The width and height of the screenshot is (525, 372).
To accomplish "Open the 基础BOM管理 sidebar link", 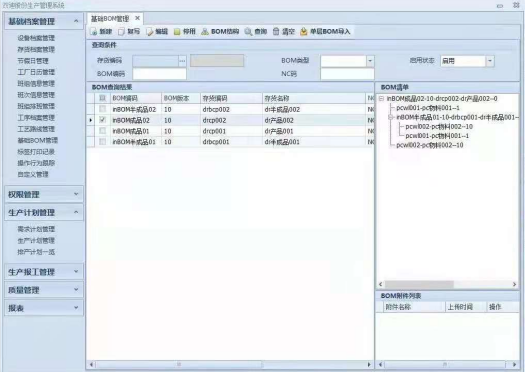I will tap(38, 140).
